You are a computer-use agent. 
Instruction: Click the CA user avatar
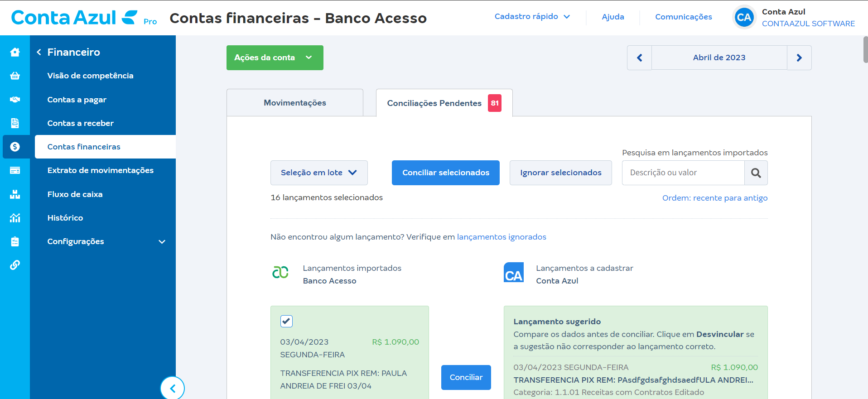744,17
